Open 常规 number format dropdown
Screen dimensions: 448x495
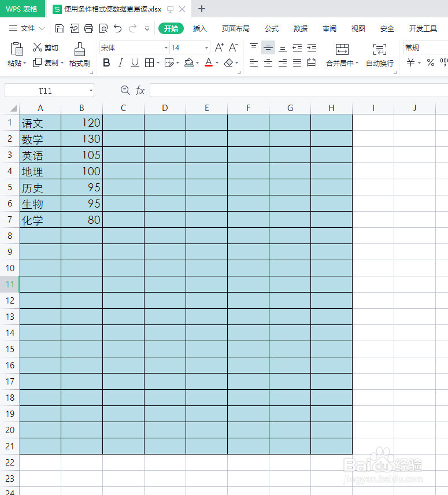[x=425, y=47]
